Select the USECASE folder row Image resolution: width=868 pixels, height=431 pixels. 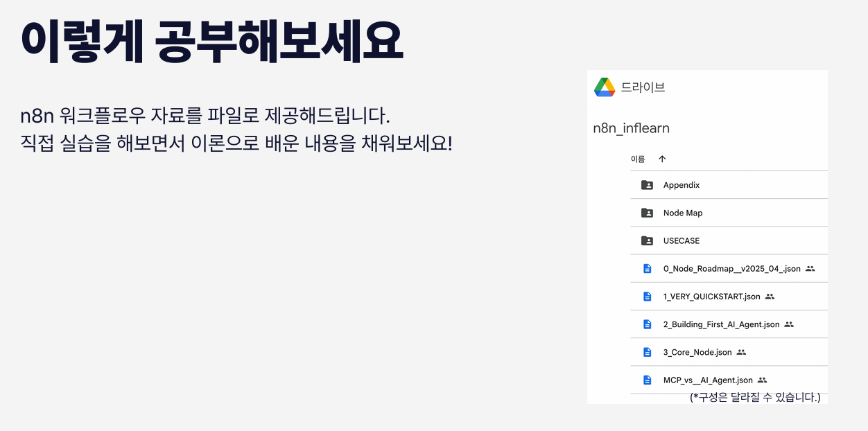pyautogui.click(x=729, y=240)
